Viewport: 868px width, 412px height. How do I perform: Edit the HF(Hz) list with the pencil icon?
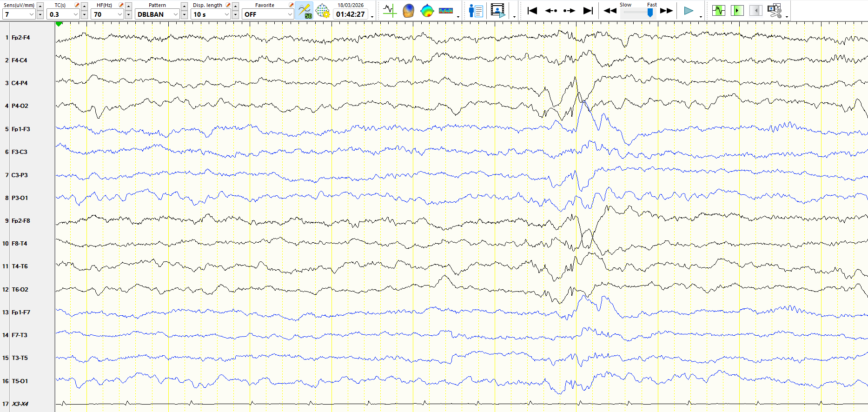(121, 5)
